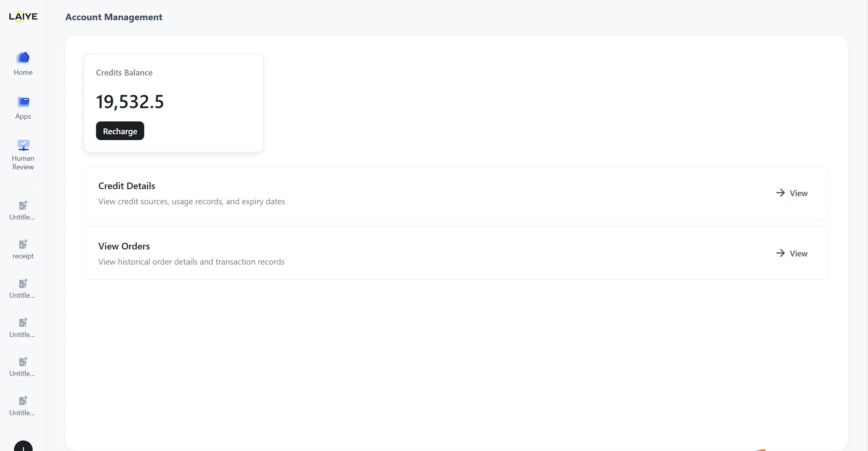
Task: Open the Home page icon
Action: pyautogui.click(x=23, y=58)
